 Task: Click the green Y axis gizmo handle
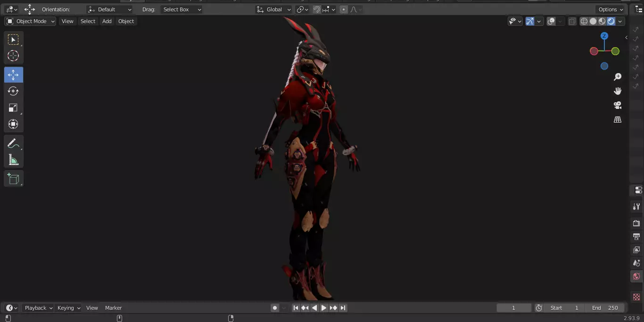point(615,51)
